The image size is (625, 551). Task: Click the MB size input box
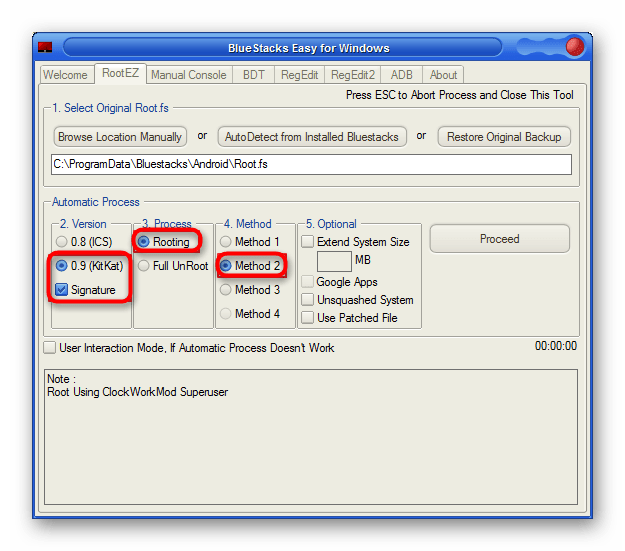[x=334, y=261]
